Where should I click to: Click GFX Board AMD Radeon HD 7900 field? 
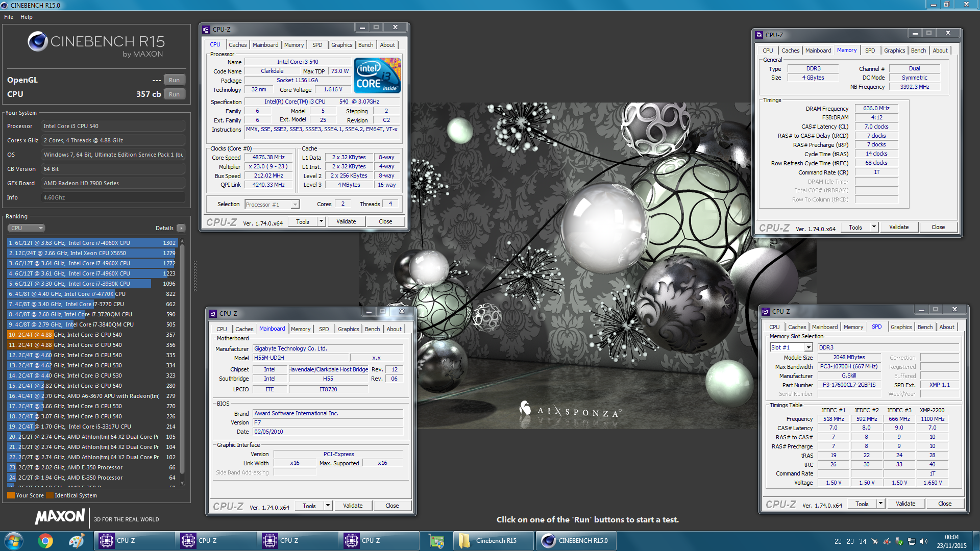[113, 183]
